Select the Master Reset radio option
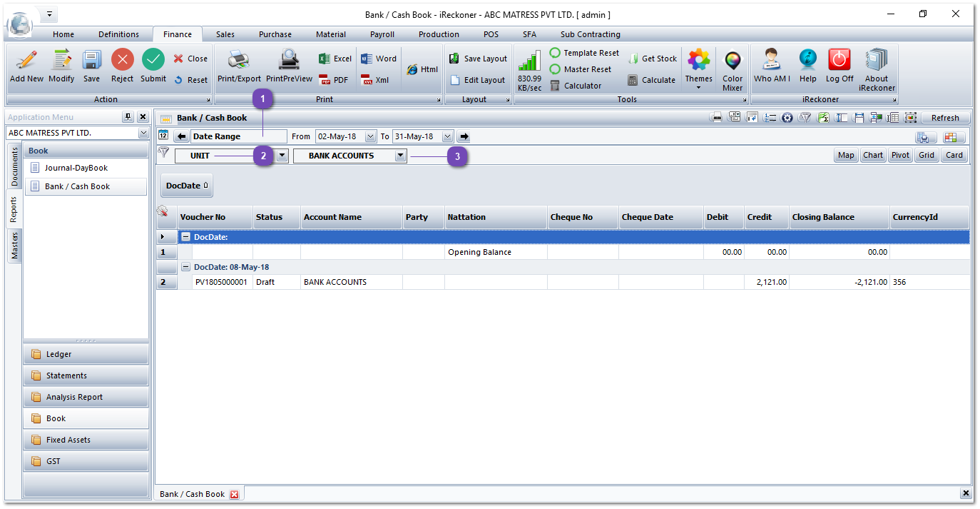 555,69
